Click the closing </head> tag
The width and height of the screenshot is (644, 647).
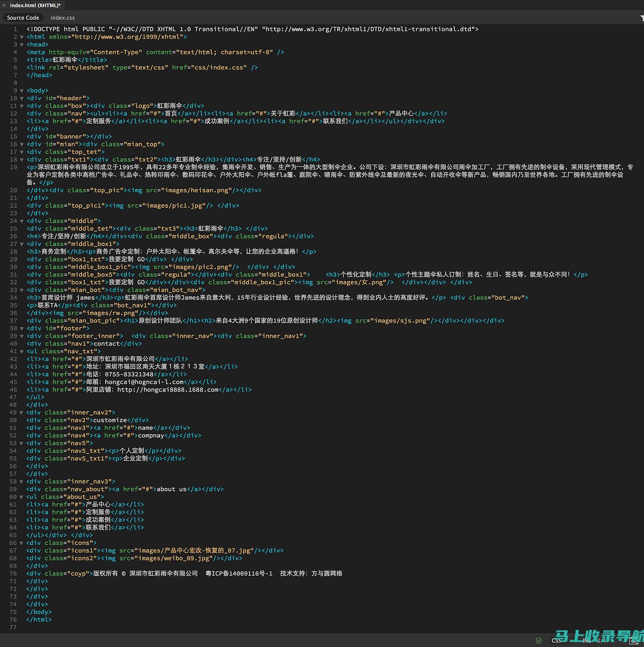[x=39, y=75]
